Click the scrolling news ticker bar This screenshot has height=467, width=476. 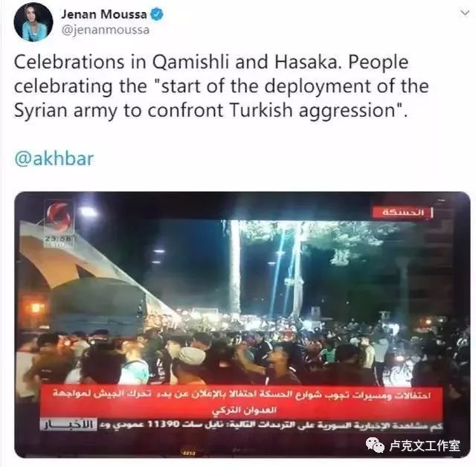(241, 425)
